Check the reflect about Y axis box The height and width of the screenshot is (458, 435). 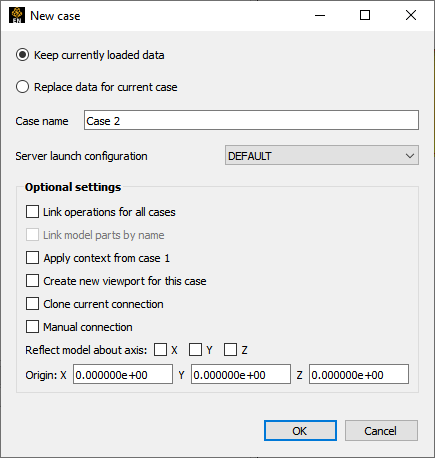click(195, 350)
